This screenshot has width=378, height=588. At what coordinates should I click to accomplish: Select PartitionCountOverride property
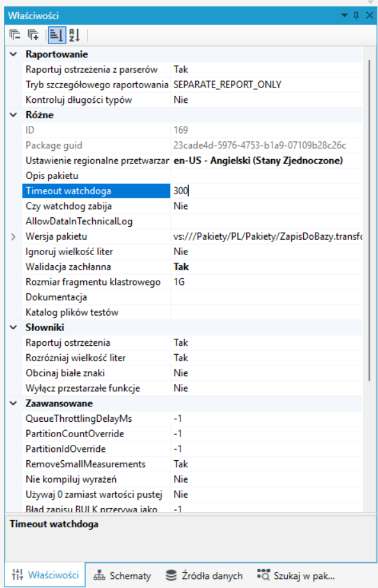75,434
